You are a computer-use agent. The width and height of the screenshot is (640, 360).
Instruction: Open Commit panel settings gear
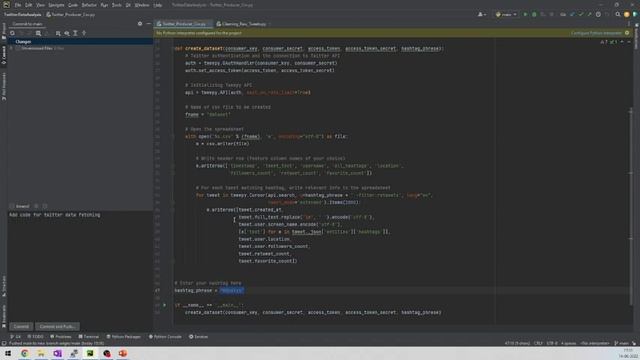pyautogui.click(x=140, y=24)
